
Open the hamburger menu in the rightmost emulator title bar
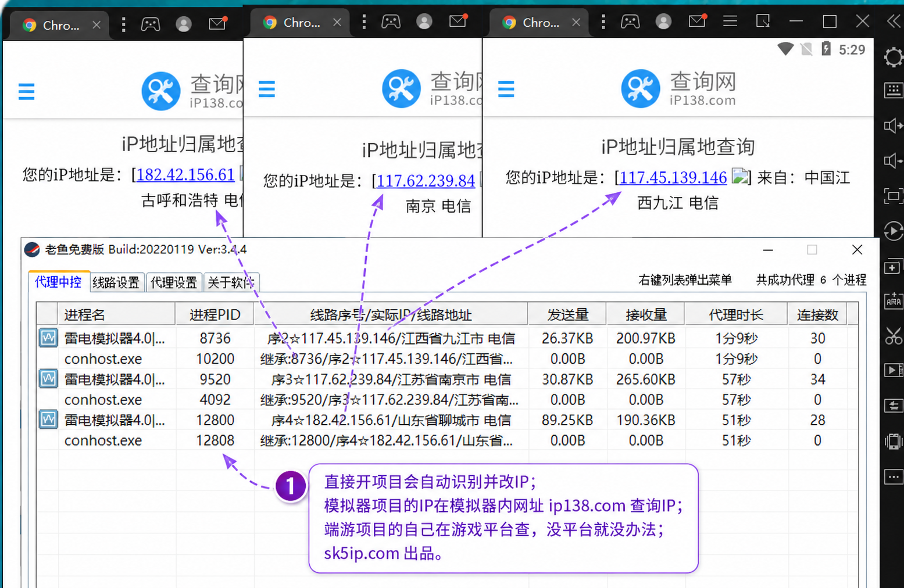tap(730, 21)
